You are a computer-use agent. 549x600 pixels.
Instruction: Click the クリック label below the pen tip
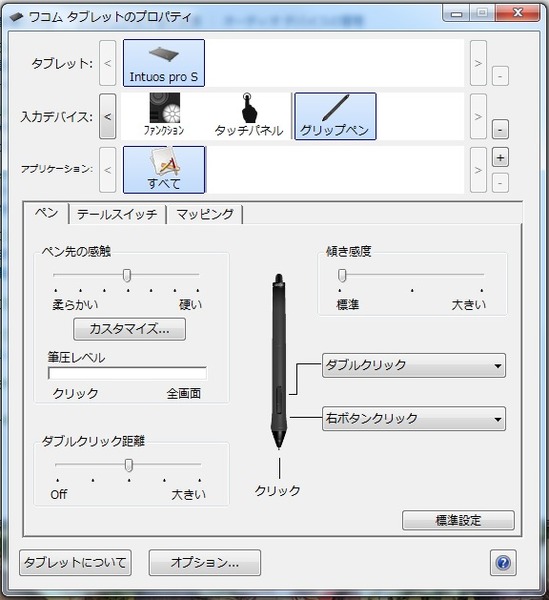click(x=278, y=491)
